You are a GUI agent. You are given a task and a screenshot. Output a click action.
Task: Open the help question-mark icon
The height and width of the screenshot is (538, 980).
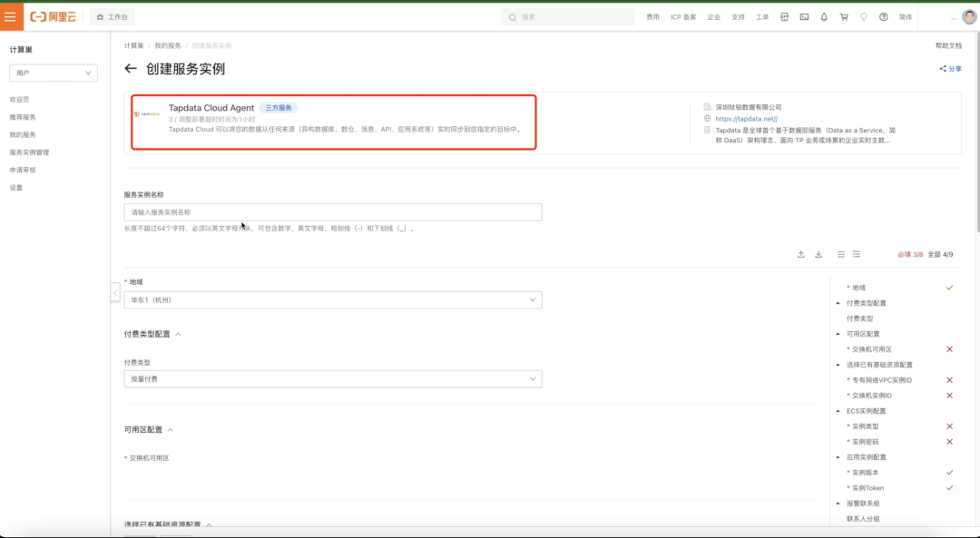[883, 17]
